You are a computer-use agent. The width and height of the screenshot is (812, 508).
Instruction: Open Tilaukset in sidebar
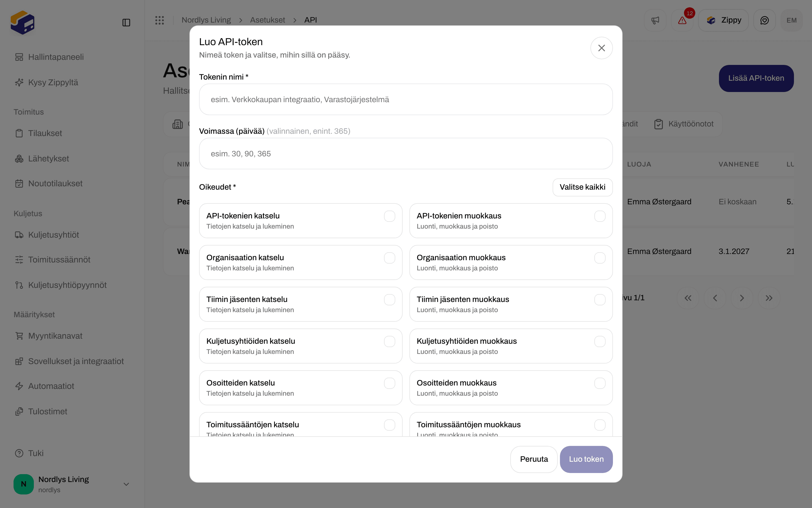39,133
